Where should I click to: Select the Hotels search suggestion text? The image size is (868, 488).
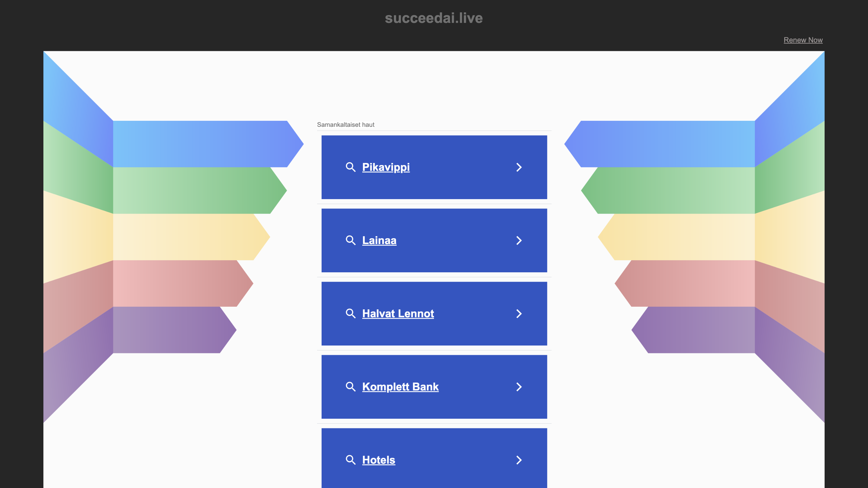379,460
